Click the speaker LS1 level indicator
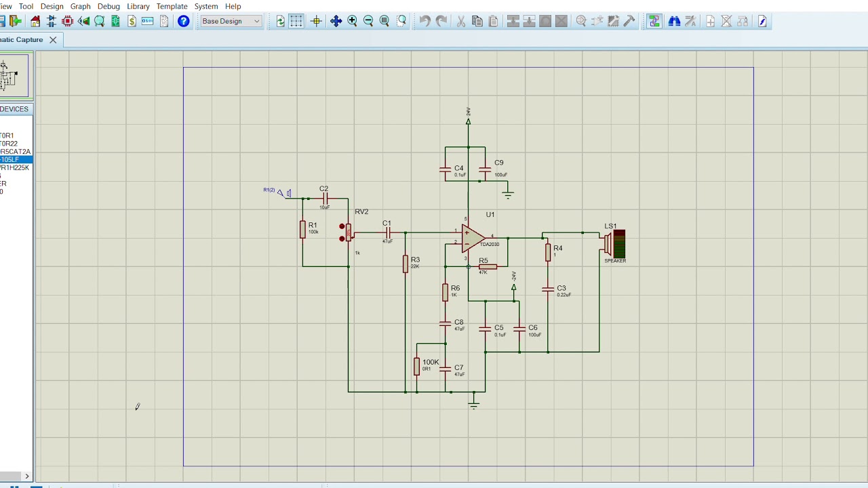868x488 pixels. click(x=619, y=244)
